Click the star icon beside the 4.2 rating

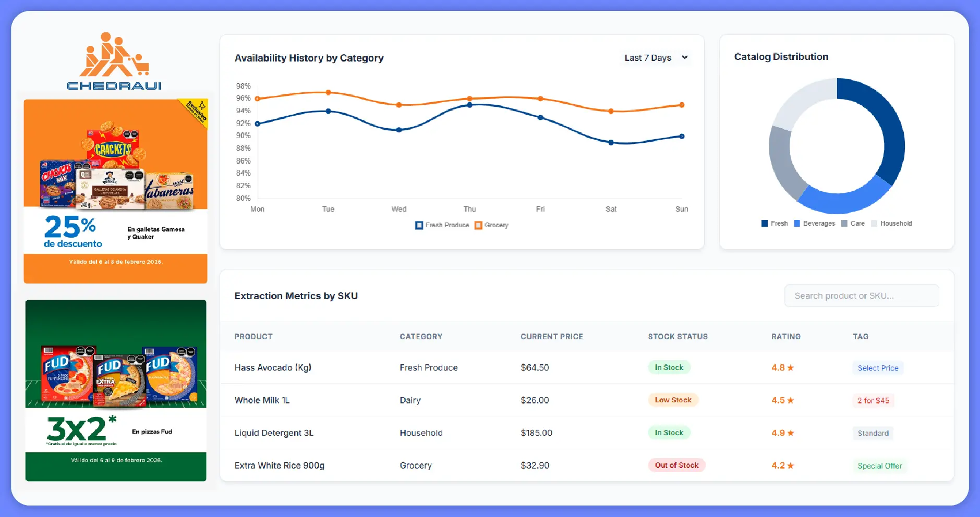(x=790, y=466)
